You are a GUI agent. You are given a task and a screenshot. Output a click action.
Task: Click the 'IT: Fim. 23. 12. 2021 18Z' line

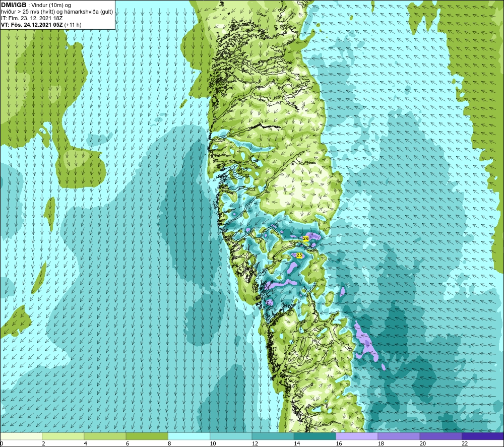pyautogui.click(x=32, y=18)
